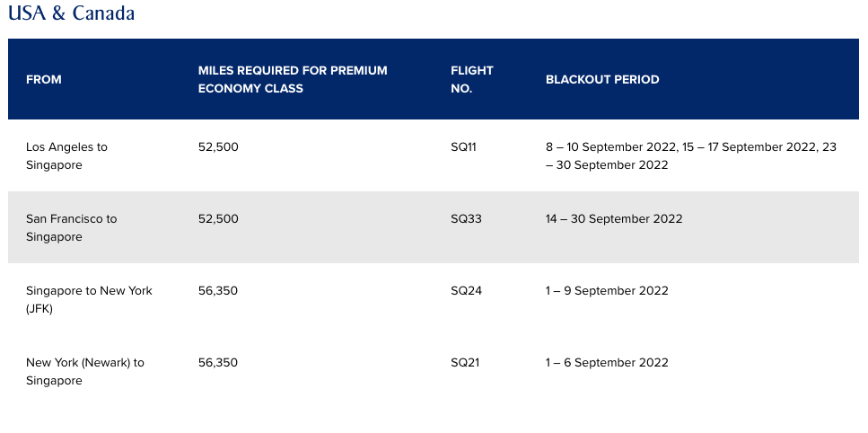Select the FROM column header
Screen dimensions: 868x433
pos(44,79)
